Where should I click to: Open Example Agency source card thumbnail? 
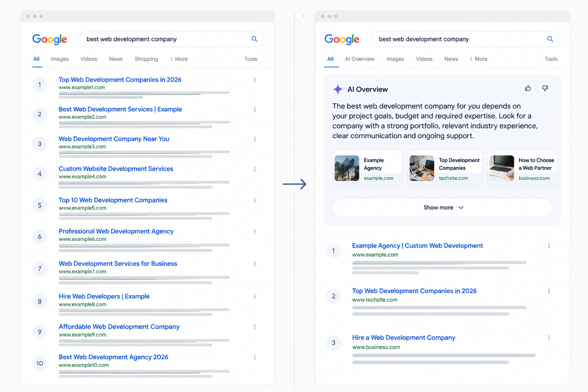pos(347,168)
